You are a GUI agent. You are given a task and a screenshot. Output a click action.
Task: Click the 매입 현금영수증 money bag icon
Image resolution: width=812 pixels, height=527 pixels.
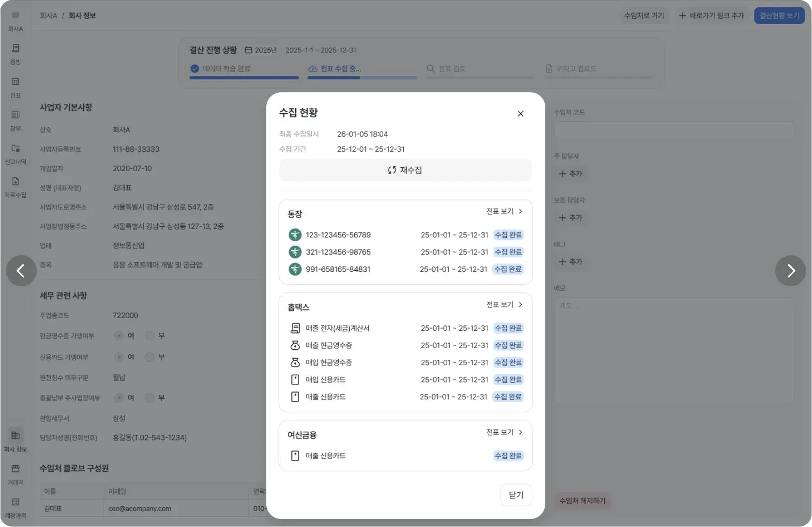[295, 363]
